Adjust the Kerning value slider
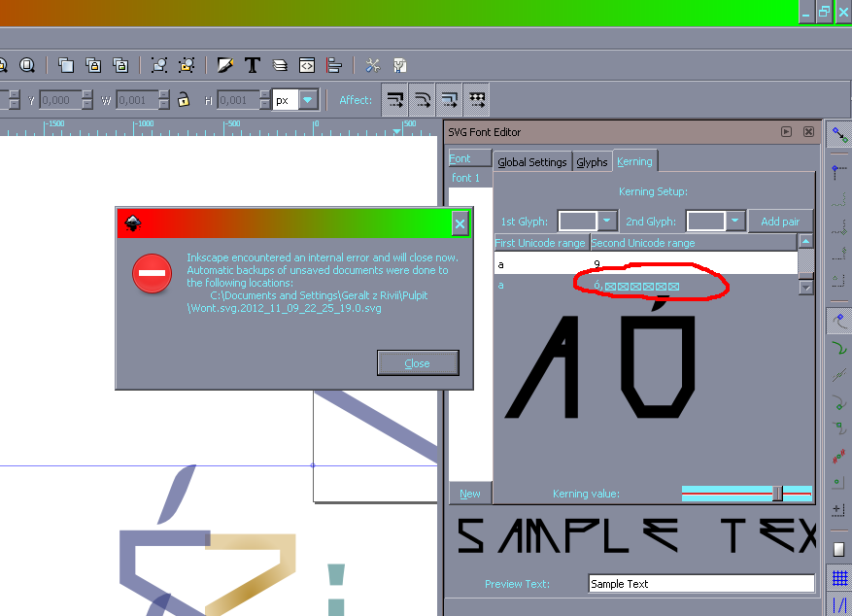Viewport: 852px width, 616px height. click(777, 493)
